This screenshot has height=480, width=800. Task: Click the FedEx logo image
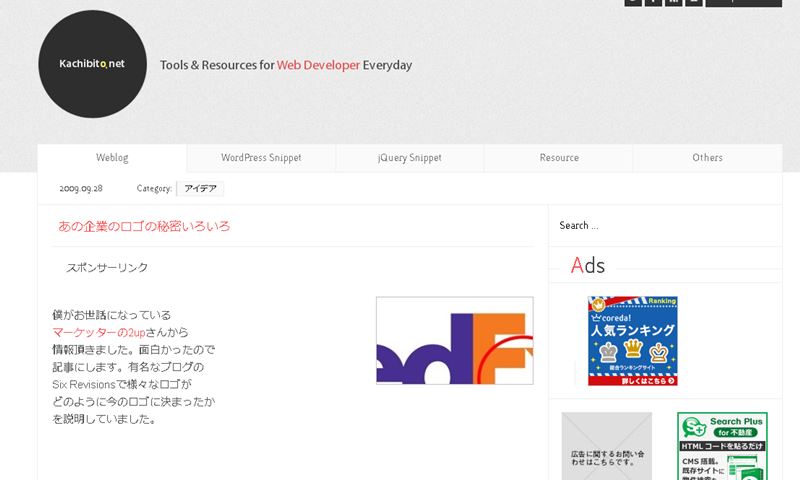454,341
